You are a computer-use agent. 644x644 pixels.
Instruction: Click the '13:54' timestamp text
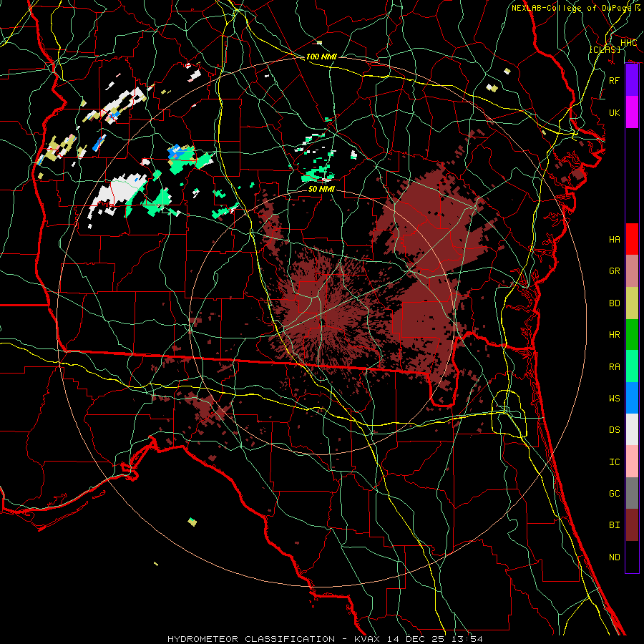467,639
